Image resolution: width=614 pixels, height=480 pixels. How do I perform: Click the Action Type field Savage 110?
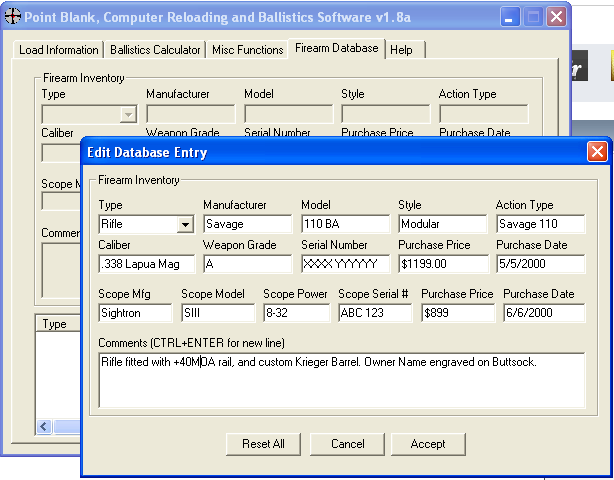(x=541, y=224)
